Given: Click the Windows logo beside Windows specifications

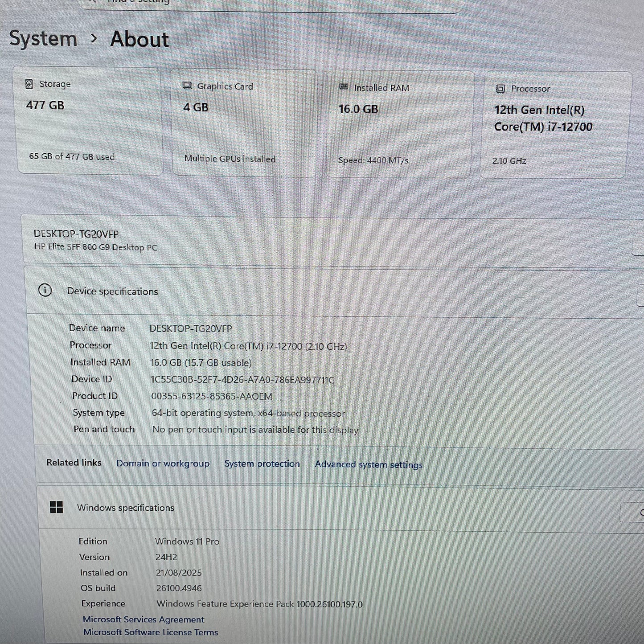Looking at the screenshot, I should tap(57, 507).
